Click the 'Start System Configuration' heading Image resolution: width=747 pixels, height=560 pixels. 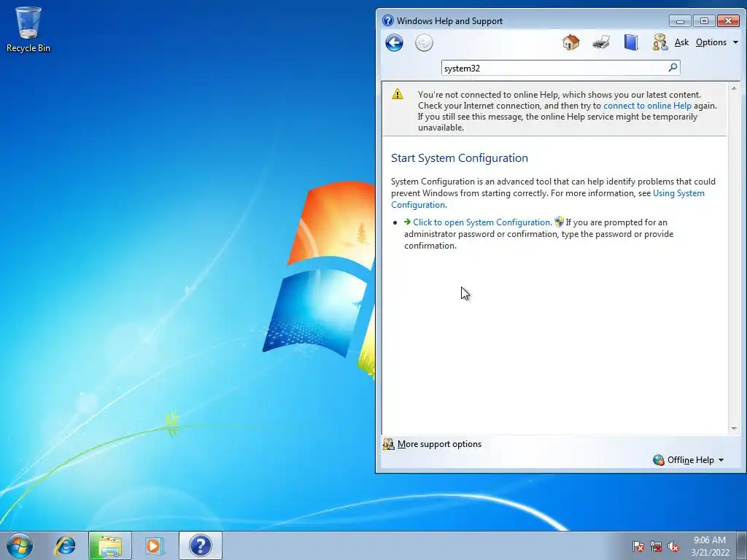(x=460, y=158)
